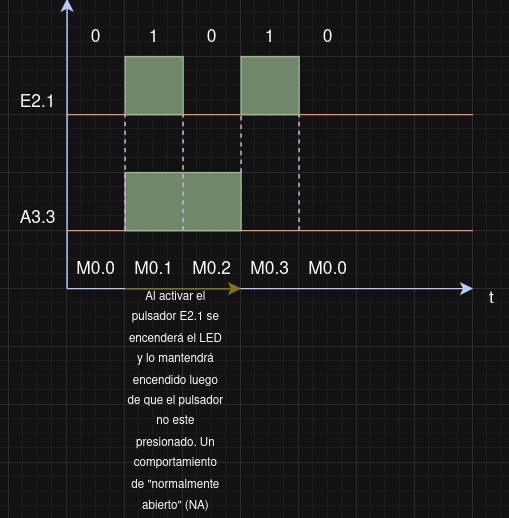
Task: Select the time axis arrowhead near t
Action: 466,288
